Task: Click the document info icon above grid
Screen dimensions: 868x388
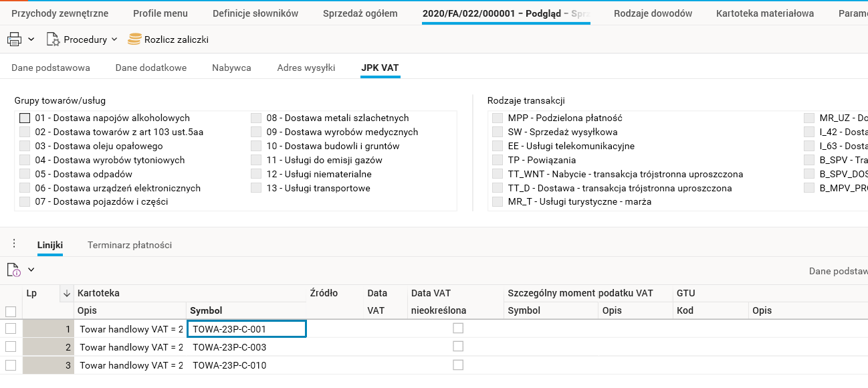Action: coord(13,270)
